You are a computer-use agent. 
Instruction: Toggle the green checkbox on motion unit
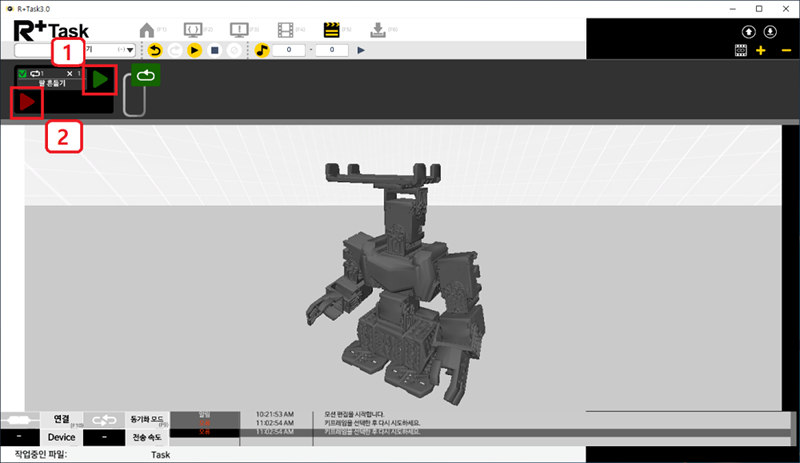(x=23, y=74)
